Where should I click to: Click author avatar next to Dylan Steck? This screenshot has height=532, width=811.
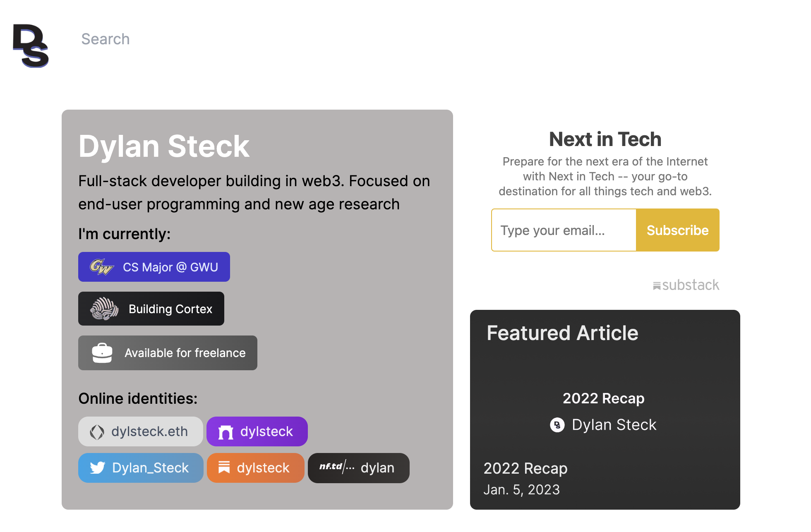coord(557,425)
